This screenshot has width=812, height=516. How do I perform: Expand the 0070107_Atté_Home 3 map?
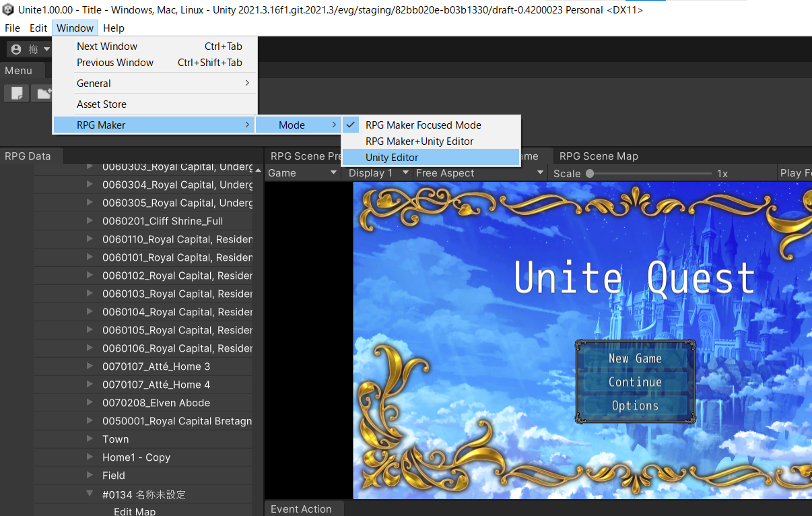pyautogui.click(x=90, y=366)
